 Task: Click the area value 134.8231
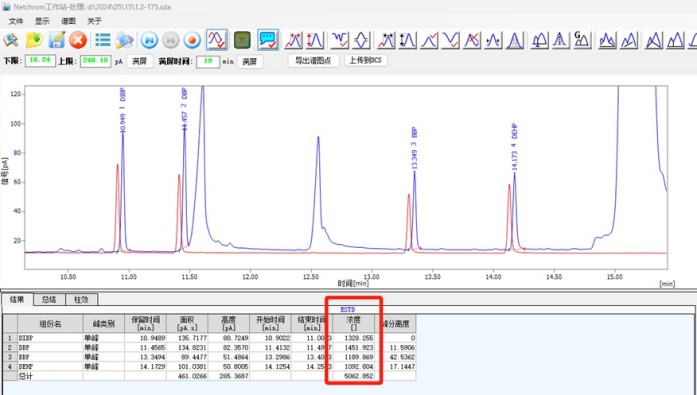pos(191,347)
